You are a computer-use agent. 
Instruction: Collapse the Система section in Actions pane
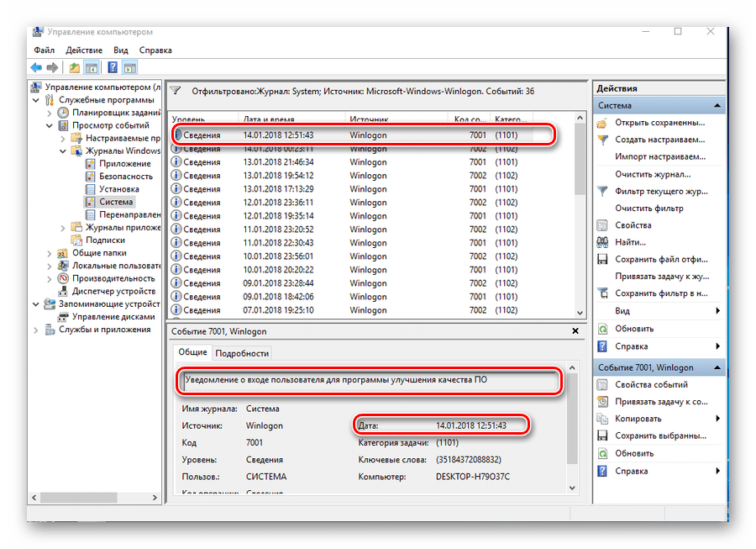pos(717,106)
